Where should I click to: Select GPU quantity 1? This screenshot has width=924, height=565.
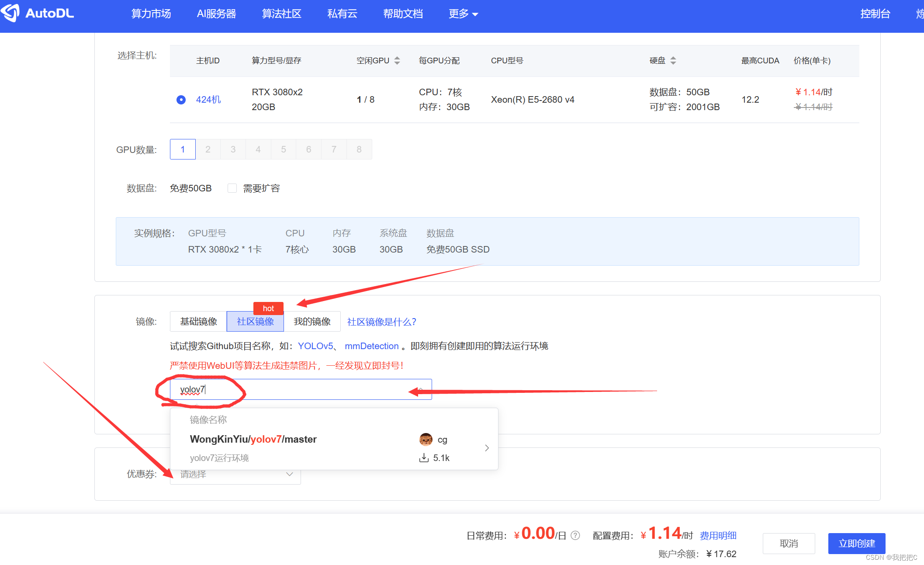pyautogui.click(x=183, y=149)
